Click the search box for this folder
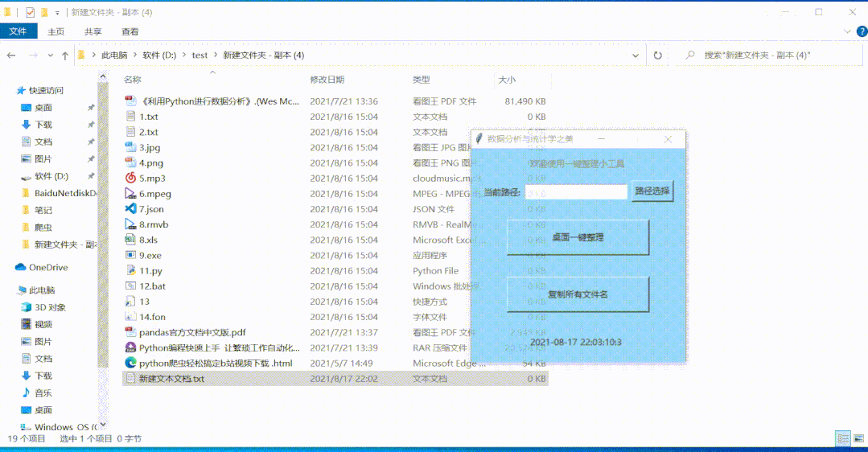The height and width of the screenshot is (452, 868). click(x=770, y=55)
